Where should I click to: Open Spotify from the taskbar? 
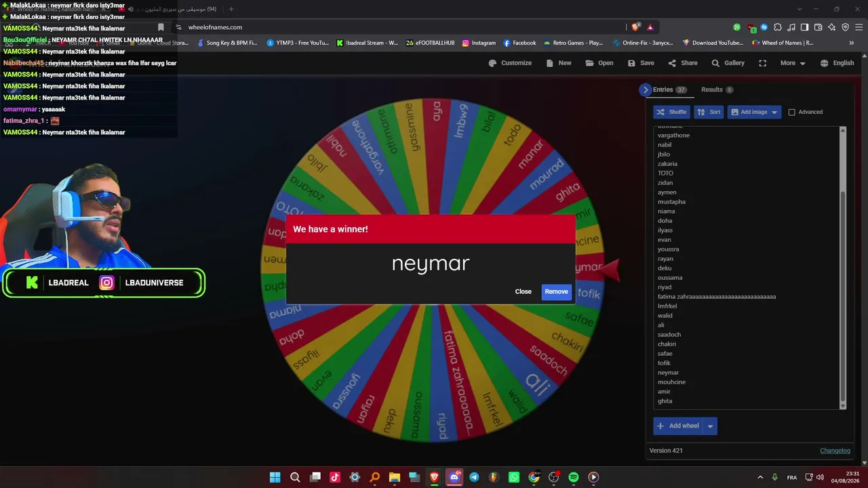click(574, 477)
